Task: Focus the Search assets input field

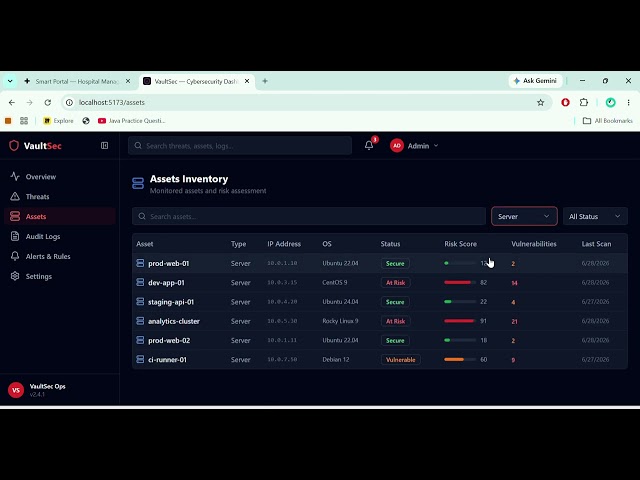Action: point(309,216)
